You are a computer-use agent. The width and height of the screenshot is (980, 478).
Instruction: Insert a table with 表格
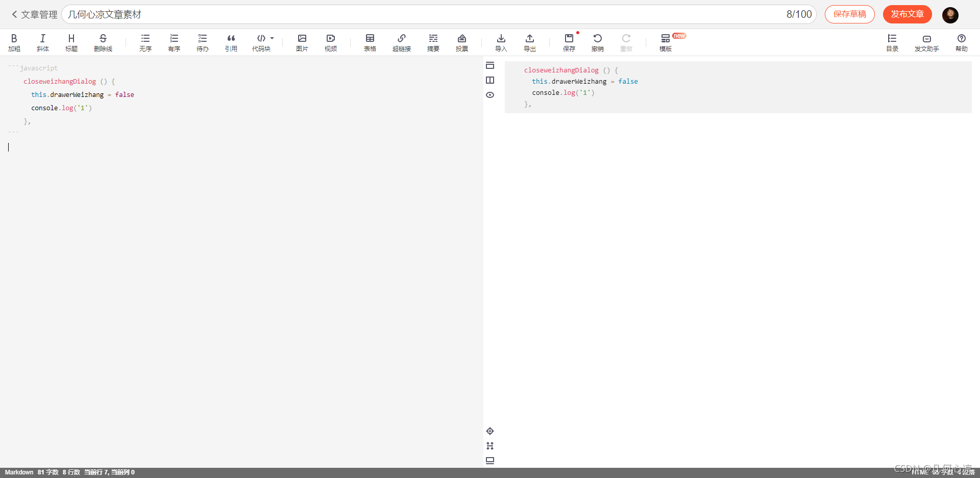pyautogui.click(x=370, y=42)
